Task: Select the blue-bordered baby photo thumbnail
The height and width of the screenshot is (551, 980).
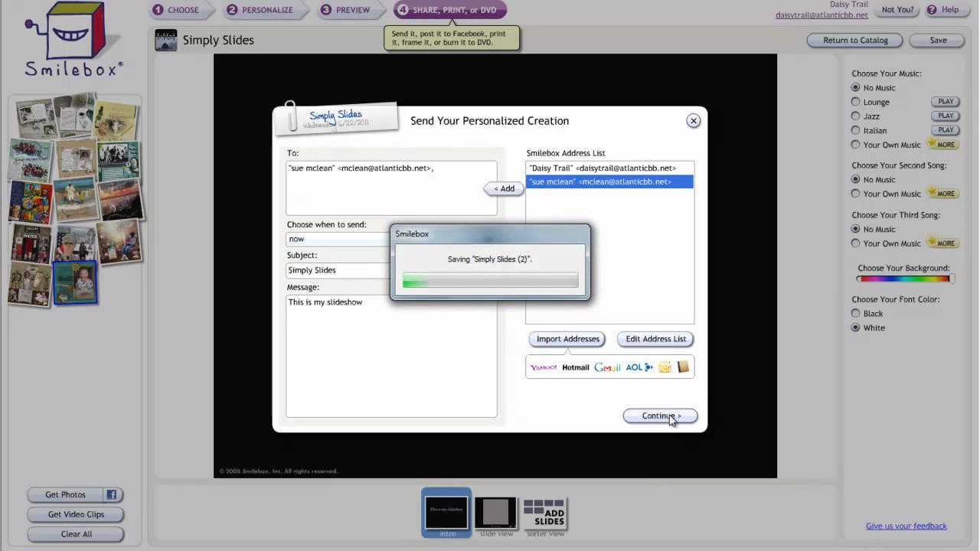Action: pyautogui.click(x=75, y=282)
